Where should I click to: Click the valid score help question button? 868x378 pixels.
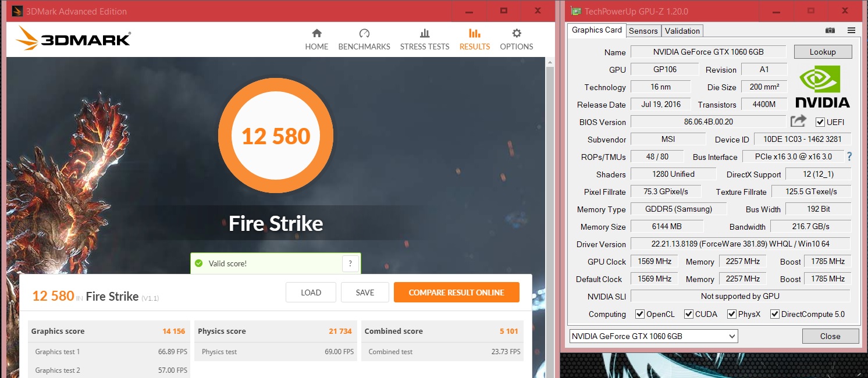click(x=350, y=263)
